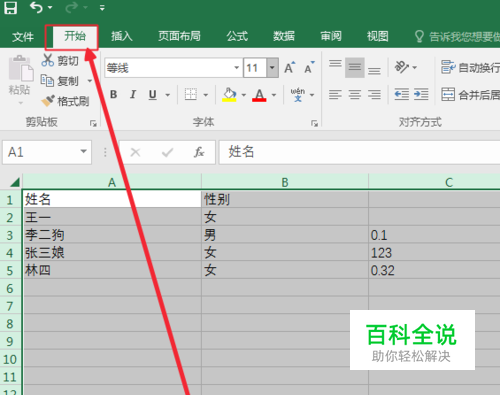Align text right

pyautogui.click(x=374, y=95)
